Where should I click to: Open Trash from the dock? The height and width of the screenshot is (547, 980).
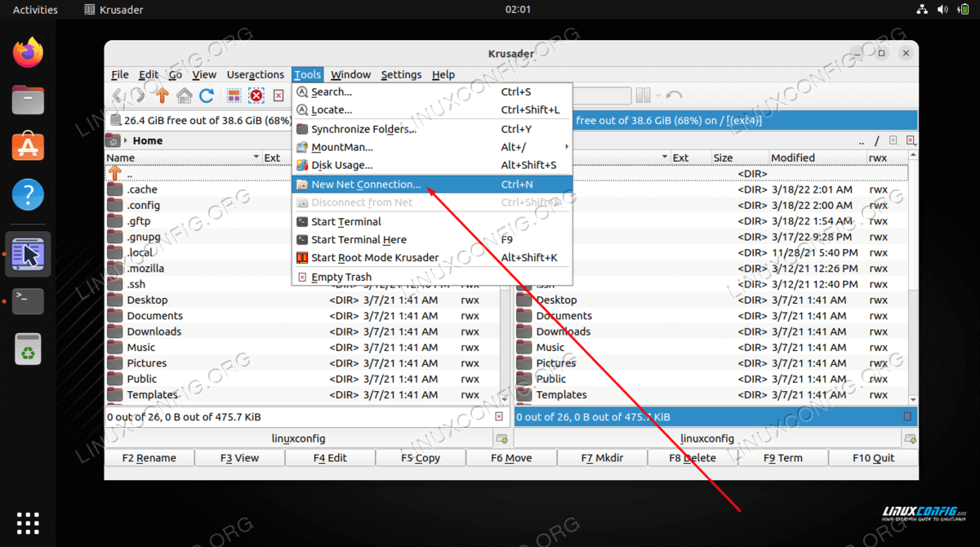point(29,349)
